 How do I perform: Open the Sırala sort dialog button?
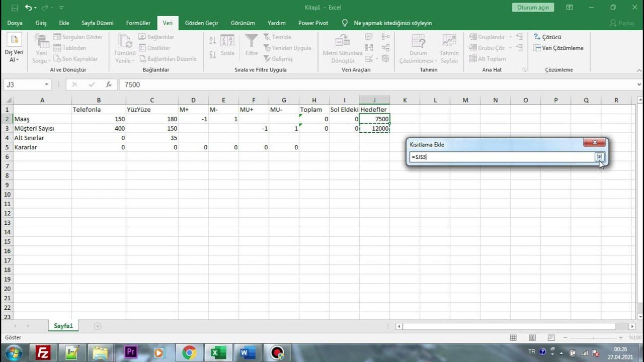point(227,46)
